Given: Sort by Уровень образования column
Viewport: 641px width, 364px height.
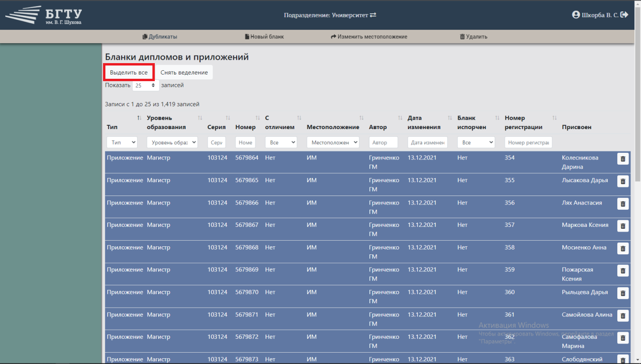Looking at the screenshot, I should pos(200,118).
